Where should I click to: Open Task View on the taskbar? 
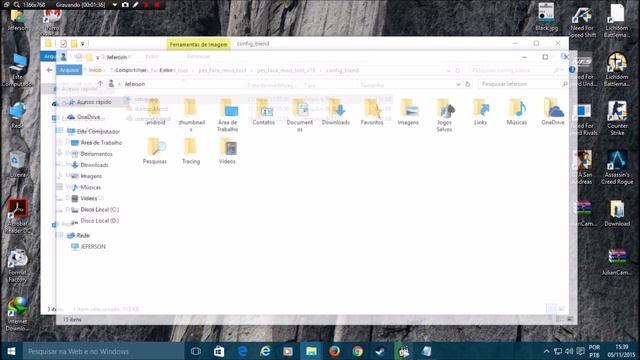196,351
